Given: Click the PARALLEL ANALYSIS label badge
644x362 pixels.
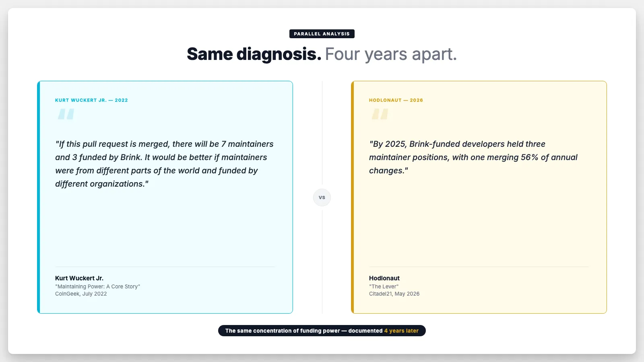Looking at the screenshot, I should coord(322,34).
